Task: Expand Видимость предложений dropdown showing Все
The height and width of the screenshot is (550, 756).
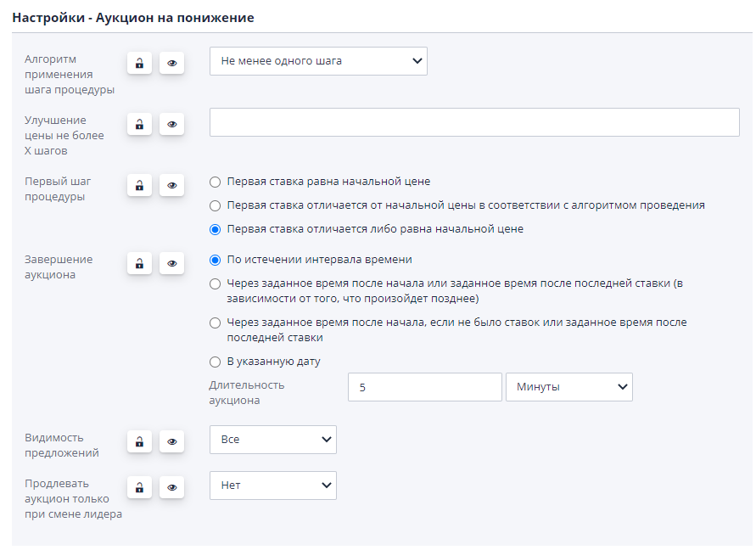Action: (x=272, y=440)
